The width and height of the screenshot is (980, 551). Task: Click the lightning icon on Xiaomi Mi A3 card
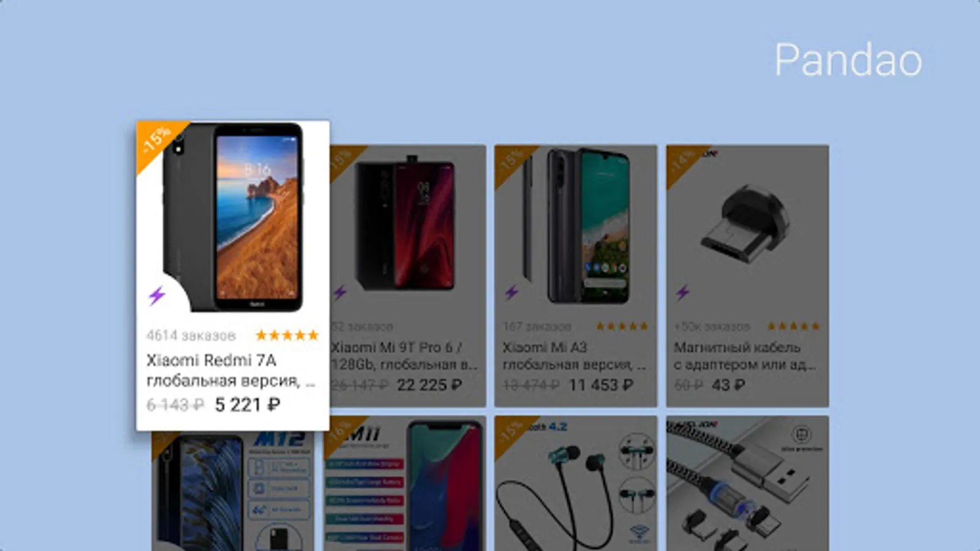point(511,293)
